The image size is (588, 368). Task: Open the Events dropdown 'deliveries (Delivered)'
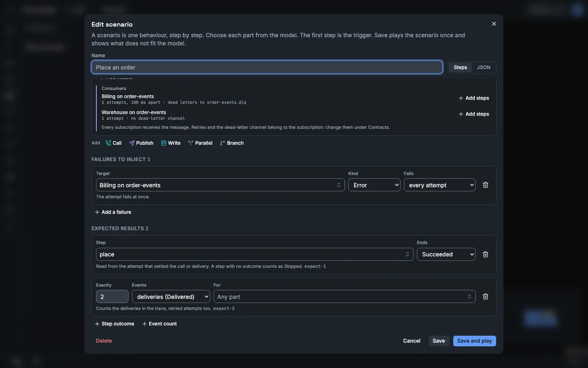click(171, 296)
